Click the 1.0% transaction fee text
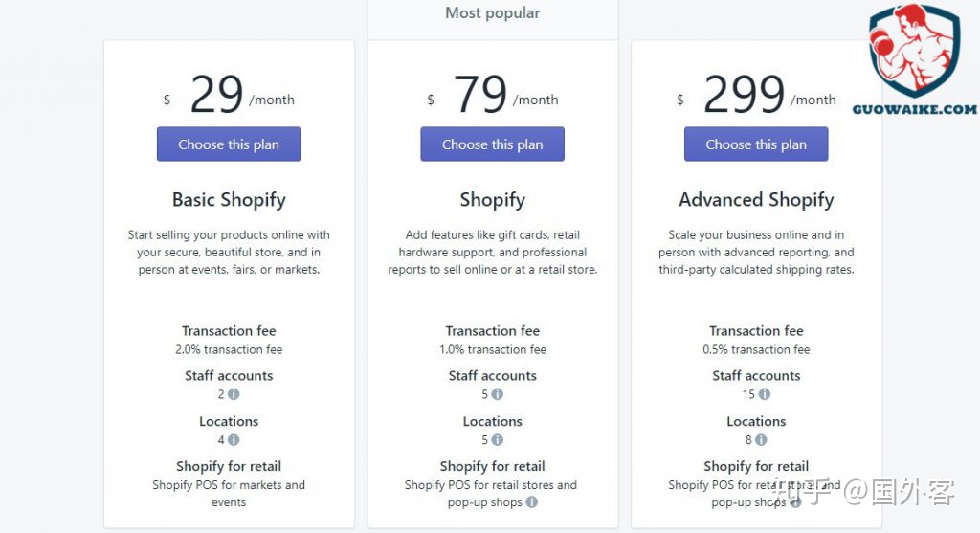980x533 pixels. 492,350
